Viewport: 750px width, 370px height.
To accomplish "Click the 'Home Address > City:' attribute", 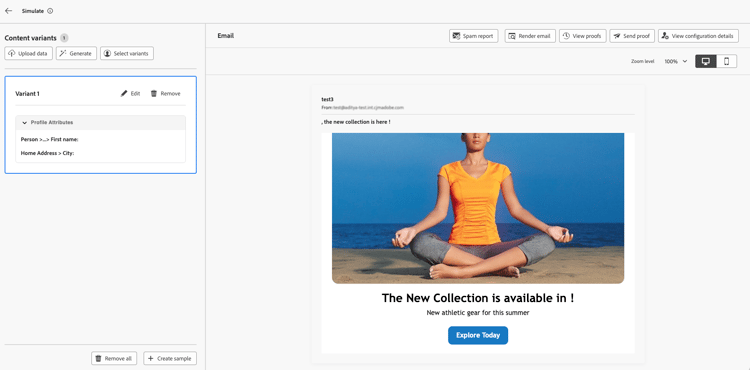I will click(x=47, y=153).
